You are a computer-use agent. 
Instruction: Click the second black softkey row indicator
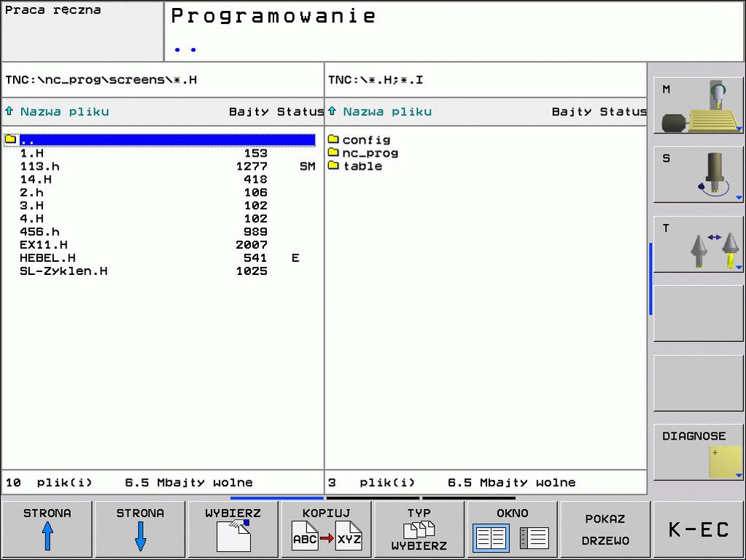(469, 498)
